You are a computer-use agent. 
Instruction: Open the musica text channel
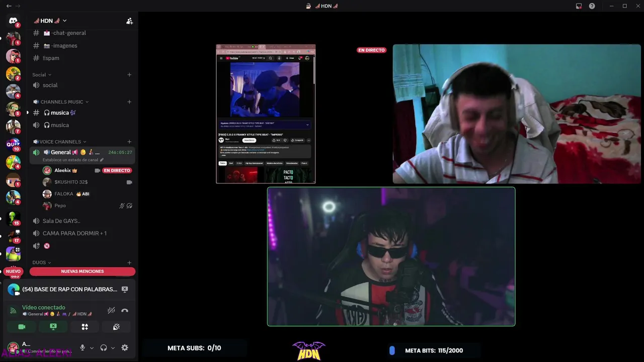[x=83, y=113]
